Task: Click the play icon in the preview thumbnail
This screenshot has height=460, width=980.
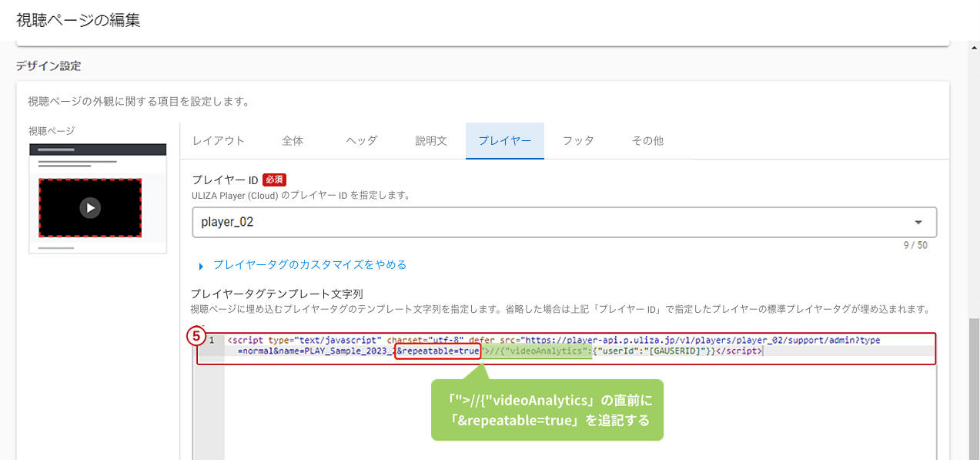Action: pyautogui.click(x=90, y=207)
